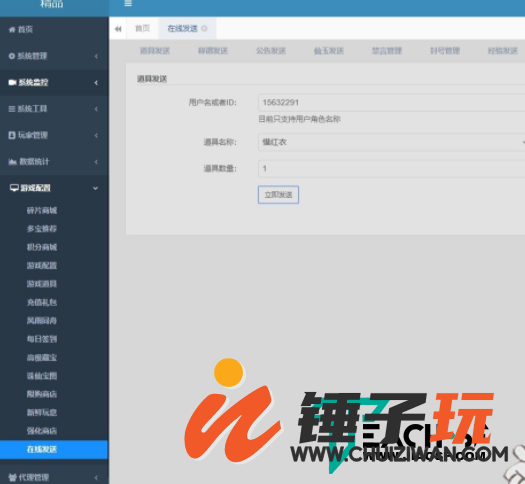Click the hamburger menu toggle icon
525x484 pixels.
tap(128, 3)
